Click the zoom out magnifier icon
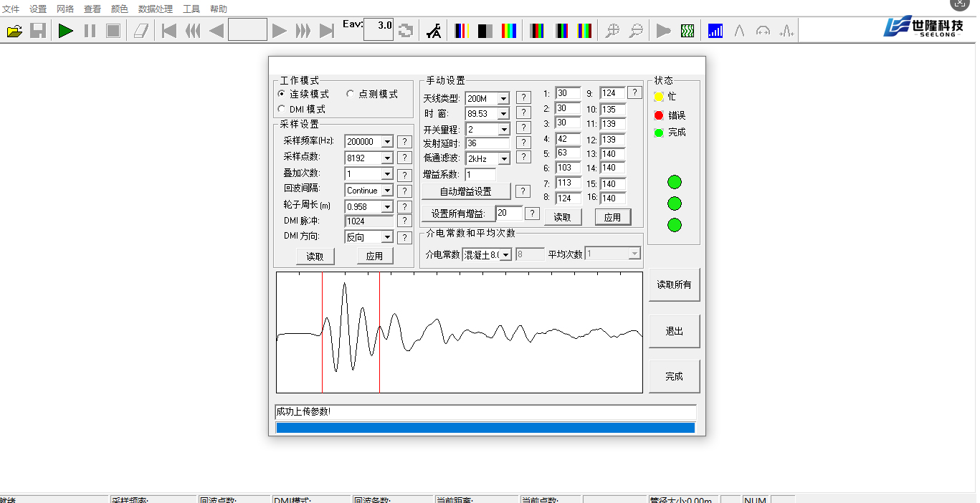Image resolution: width=980 pixels, height=503 pixels. pos(636,31)
